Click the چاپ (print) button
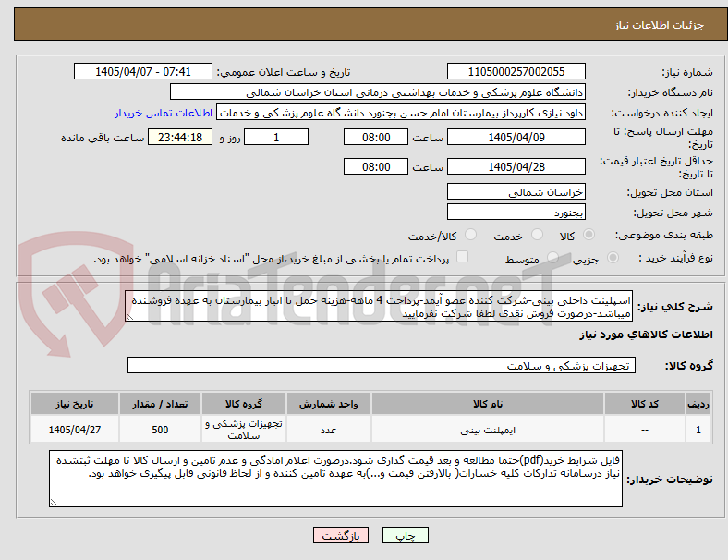 coord(405,535)
